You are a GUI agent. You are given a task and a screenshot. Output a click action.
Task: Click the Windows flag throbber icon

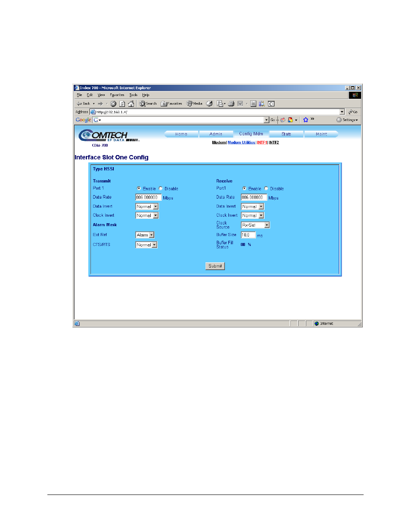(355, 95)
